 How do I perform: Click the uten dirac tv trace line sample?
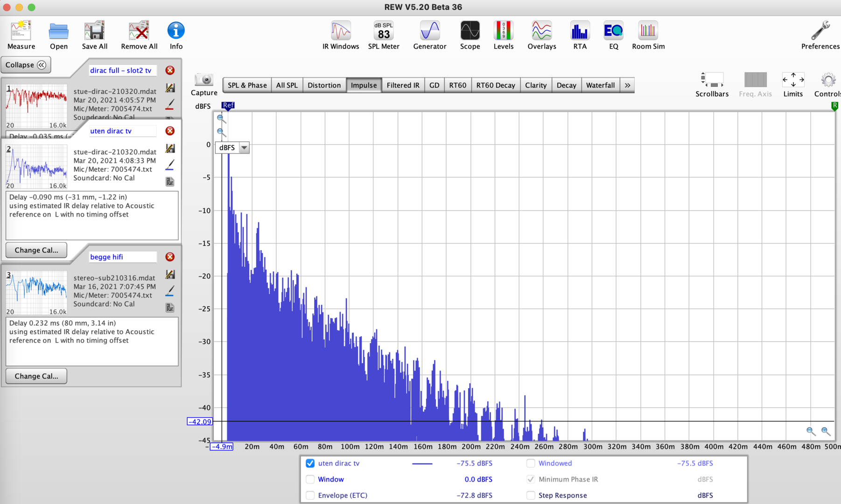pyautogui.click(x=422, y=463)
